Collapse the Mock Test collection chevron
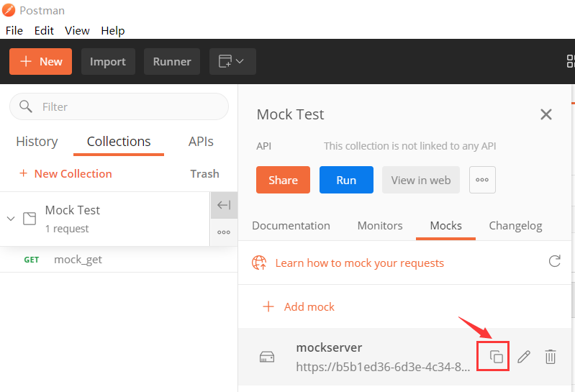The width and height of the screenshot is (575, 392). pos(11,218)
